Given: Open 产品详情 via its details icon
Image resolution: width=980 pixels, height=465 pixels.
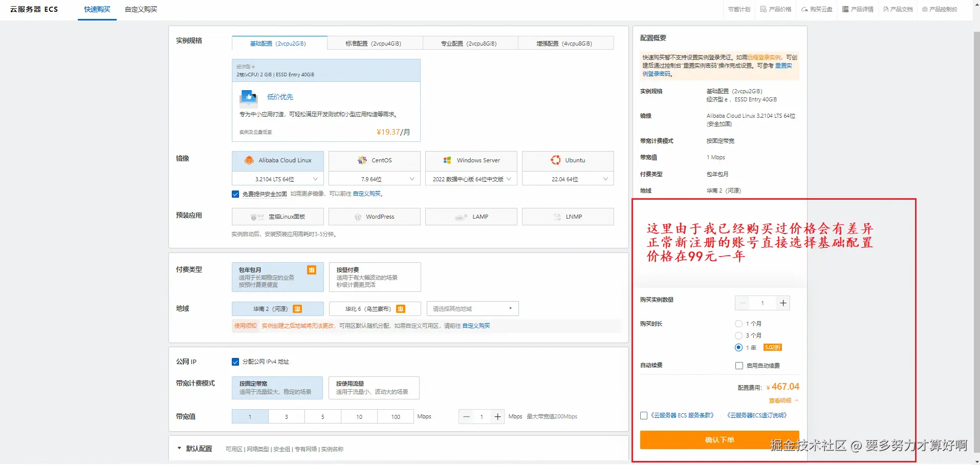Looking at the screenshot, I should pos(845,9).
